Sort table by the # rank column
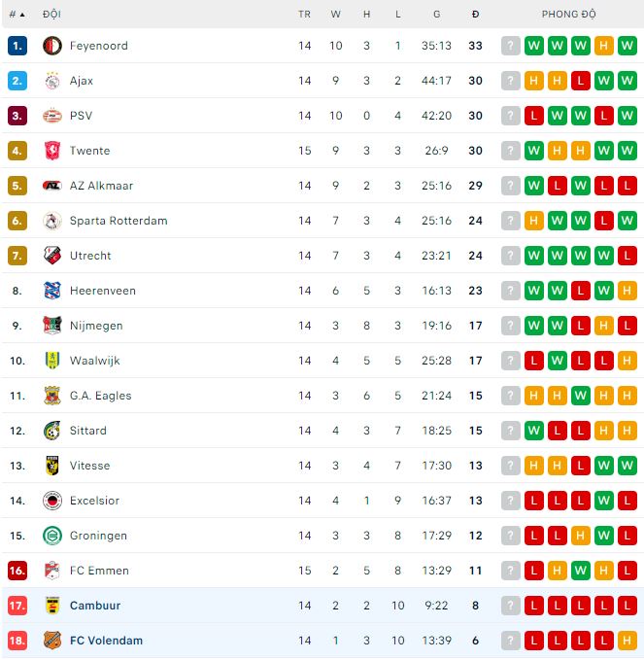This screenshot has width=644, height=660. coord(17,15)
